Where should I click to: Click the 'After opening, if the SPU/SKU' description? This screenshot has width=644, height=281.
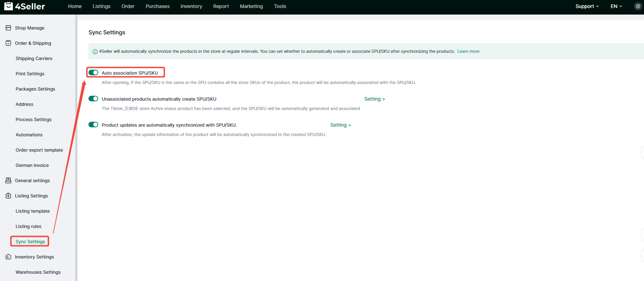point(259,83)
